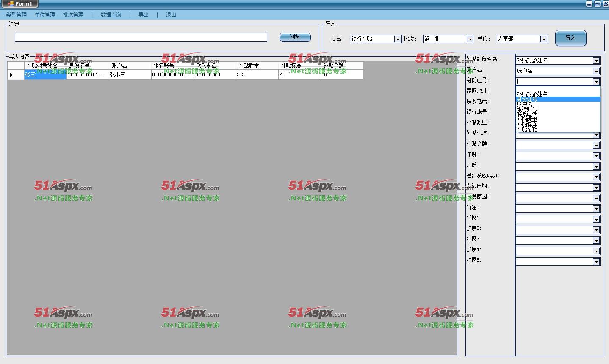This screenshot has height=364, width=609.
Task: Open the 数据查询 menu
Action: (x=111, y=15)
